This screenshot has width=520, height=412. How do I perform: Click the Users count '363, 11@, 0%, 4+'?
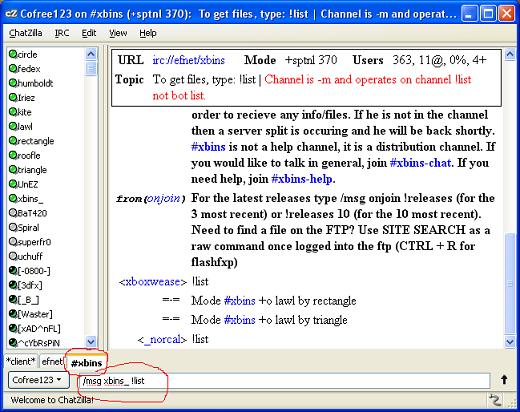(x=439, y=60)
